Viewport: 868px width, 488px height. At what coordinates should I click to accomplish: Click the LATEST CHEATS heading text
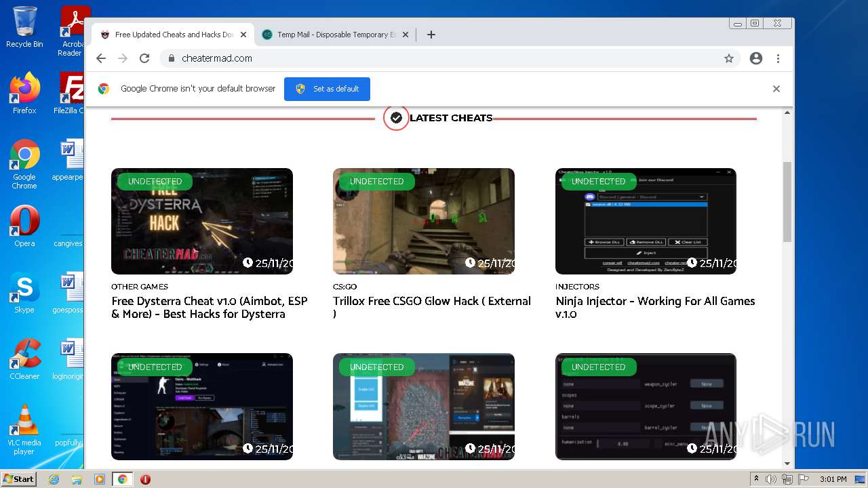coord(451,118)
